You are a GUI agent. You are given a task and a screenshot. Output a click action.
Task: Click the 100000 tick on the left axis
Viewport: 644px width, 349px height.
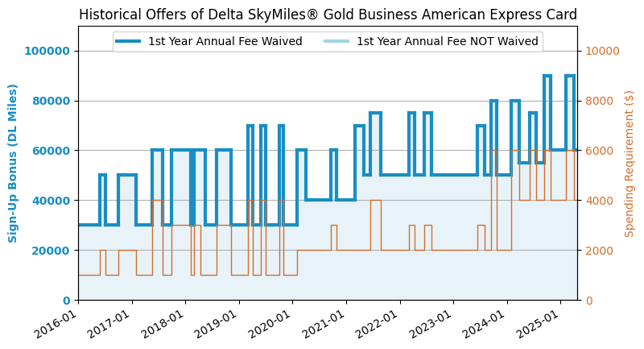click(x=47, y=51)
